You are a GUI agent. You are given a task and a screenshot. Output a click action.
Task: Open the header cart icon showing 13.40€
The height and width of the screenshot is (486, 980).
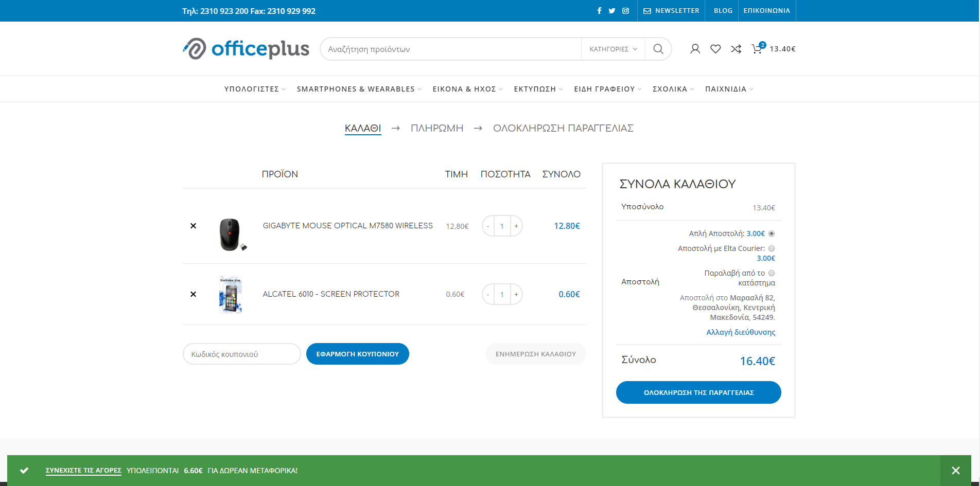coord(773,48)
